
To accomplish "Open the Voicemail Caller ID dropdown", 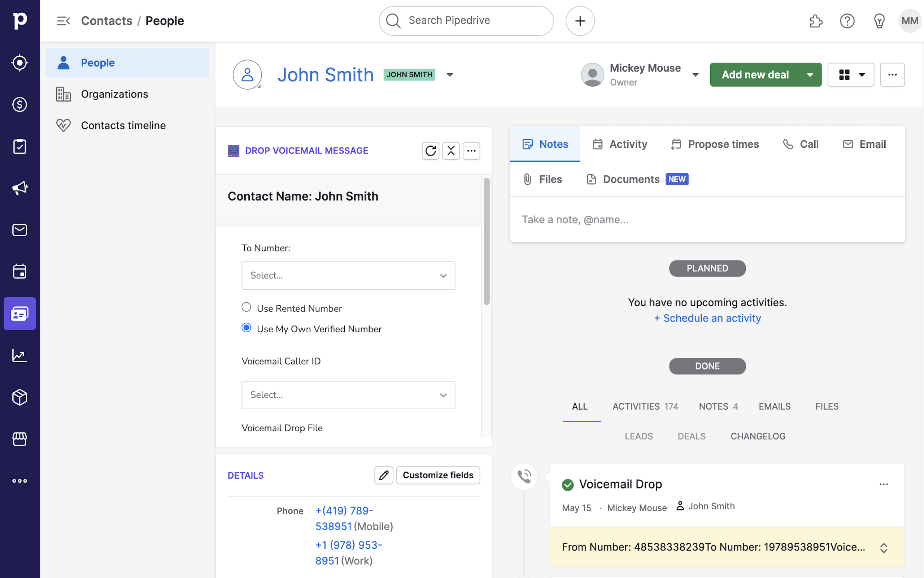I will (348, 395).
